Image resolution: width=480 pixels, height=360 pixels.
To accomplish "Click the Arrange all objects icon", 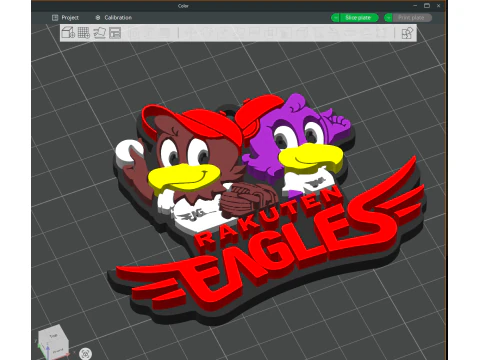I will pos(115,33).
